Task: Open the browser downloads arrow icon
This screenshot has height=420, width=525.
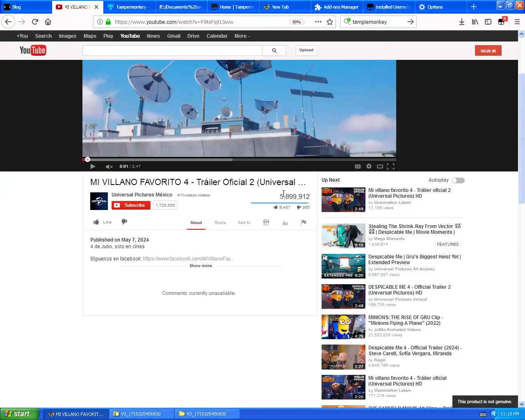Action: tap(462, 22)
